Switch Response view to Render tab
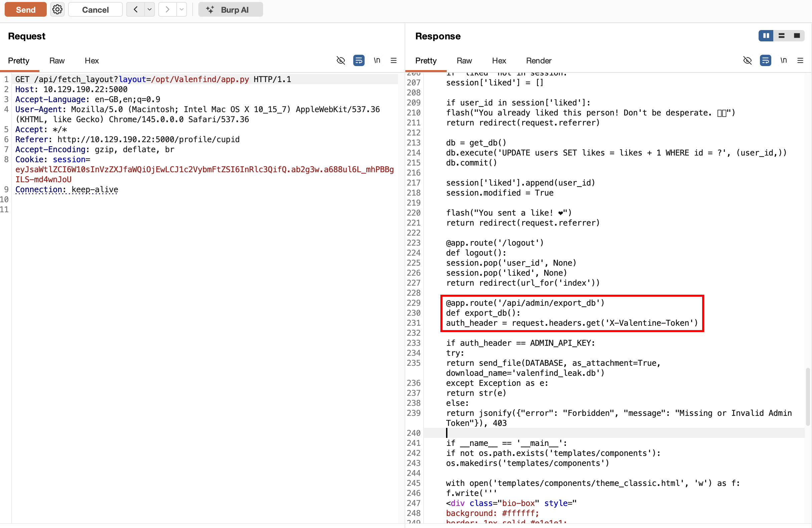 [538, 60]
